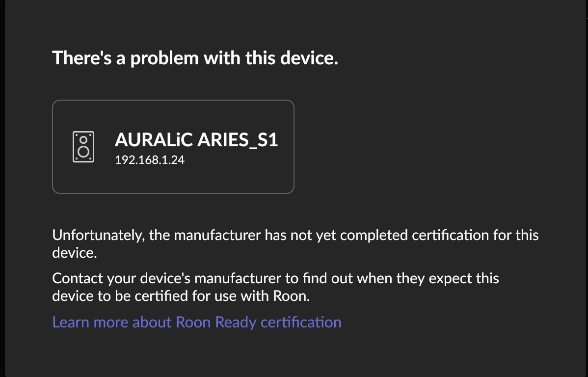Click the word "certification" in the blue link
The width and height of the screenshot is (588, 377).
pyautogui.click(x=301, y=323)
